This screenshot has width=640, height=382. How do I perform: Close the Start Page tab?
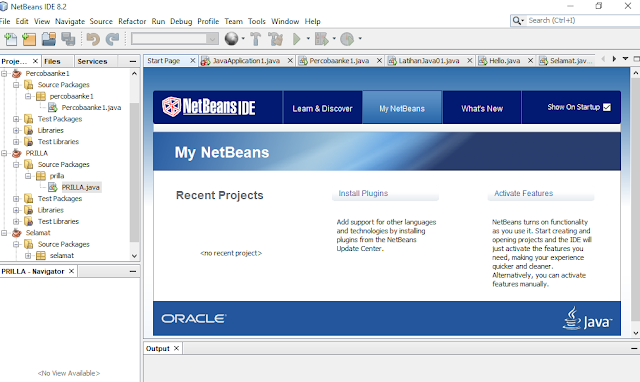(193, 60)
